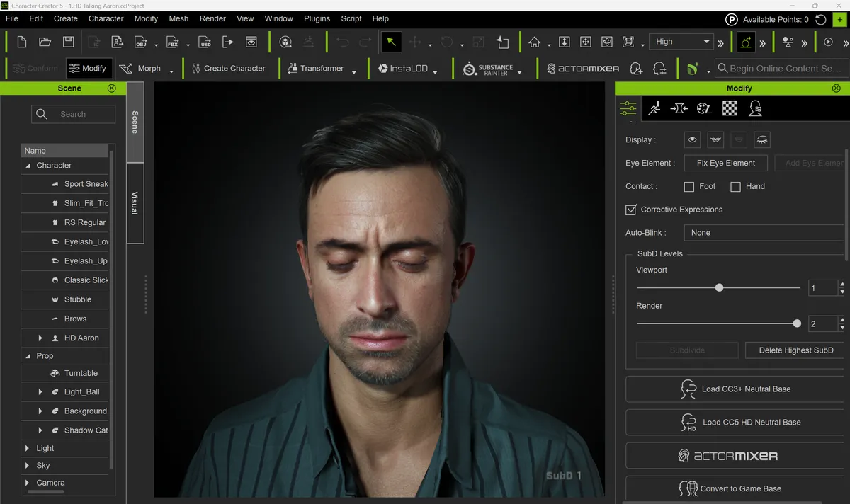The width and height of the screenshot is (850, 504).
Task: Open the Texture checkerboard tab icon
Action: [730, 108]
